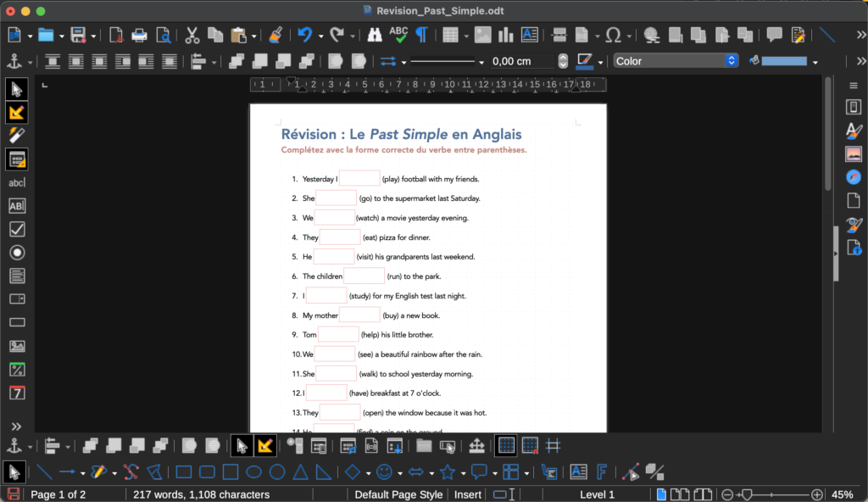The height and width of the screenshot is (502, 868).
Task: Select the Ellipse shape tool
Action: click(x=253, y=471)
